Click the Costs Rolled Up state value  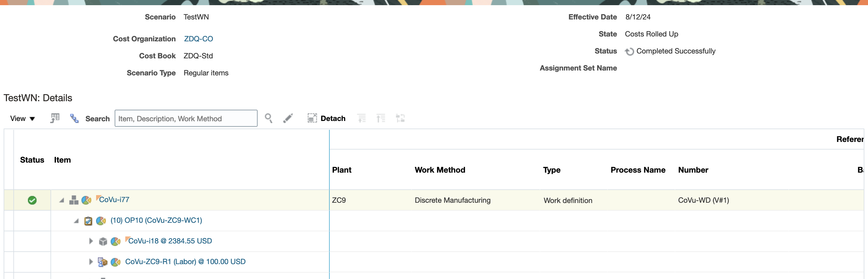tap(651, 34)
